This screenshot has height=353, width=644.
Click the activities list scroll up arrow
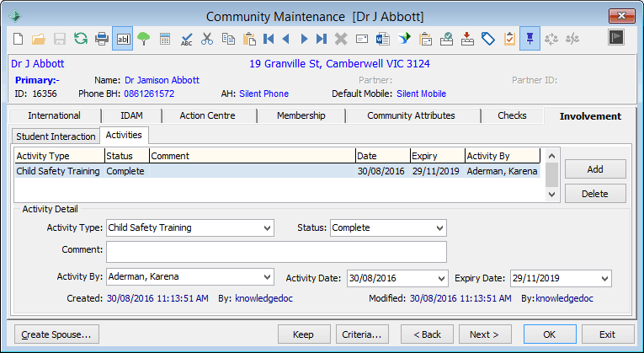click(552, 156)
